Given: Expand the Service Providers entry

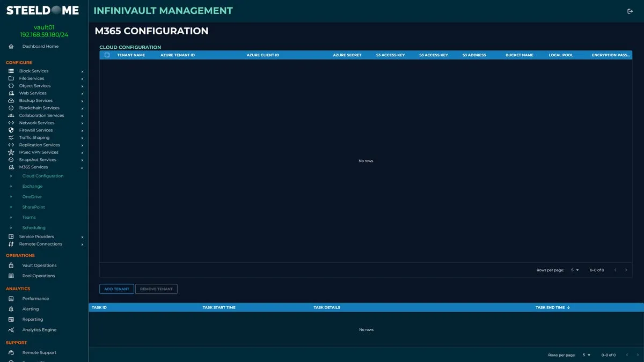Looking at the screenshot, I should click(38, 237).
